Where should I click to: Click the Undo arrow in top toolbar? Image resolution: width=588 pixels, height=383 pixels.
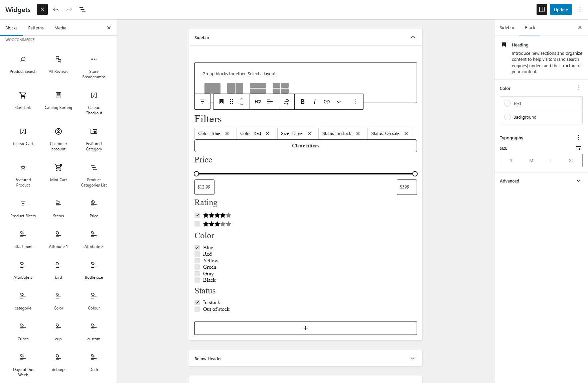pos(56,10)
